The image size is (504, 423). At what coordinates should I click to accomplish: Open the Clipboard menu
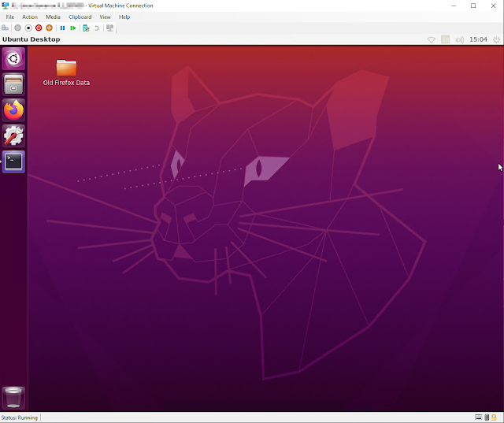click(x=80, y=17)
